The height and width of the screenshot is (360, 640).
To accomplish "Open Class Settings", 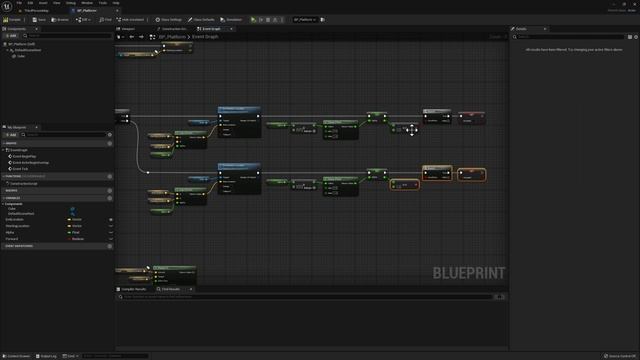I will pos(168,20).
